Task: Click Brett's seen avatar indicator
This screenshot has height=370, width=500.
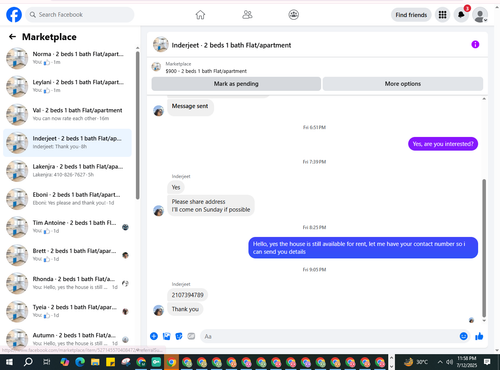Action: coord(125,255)
